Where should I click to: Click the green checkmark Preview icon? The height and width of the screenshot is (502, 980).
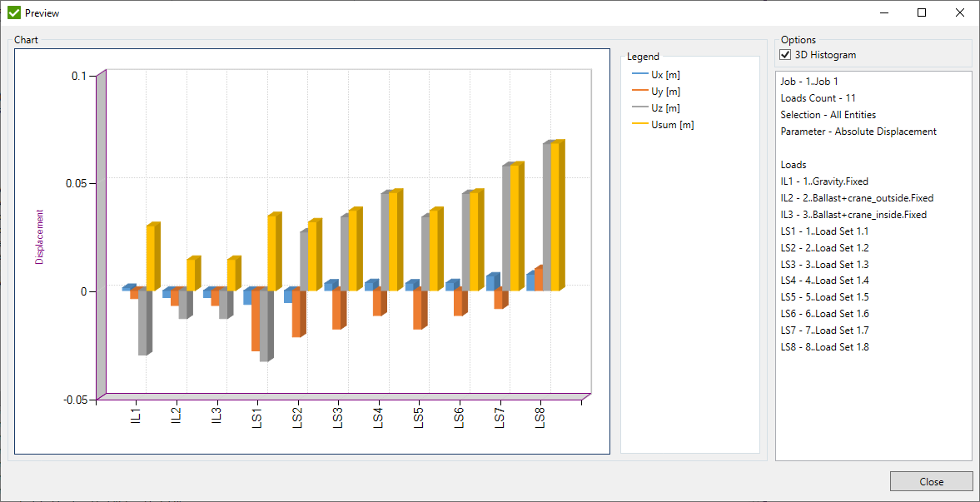point(13,12)
